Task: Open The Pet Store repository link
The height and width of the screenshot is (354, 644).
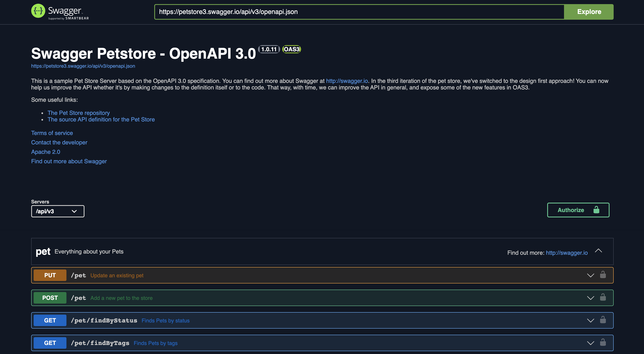Action: pyautogui.click(x=79, y=113)
